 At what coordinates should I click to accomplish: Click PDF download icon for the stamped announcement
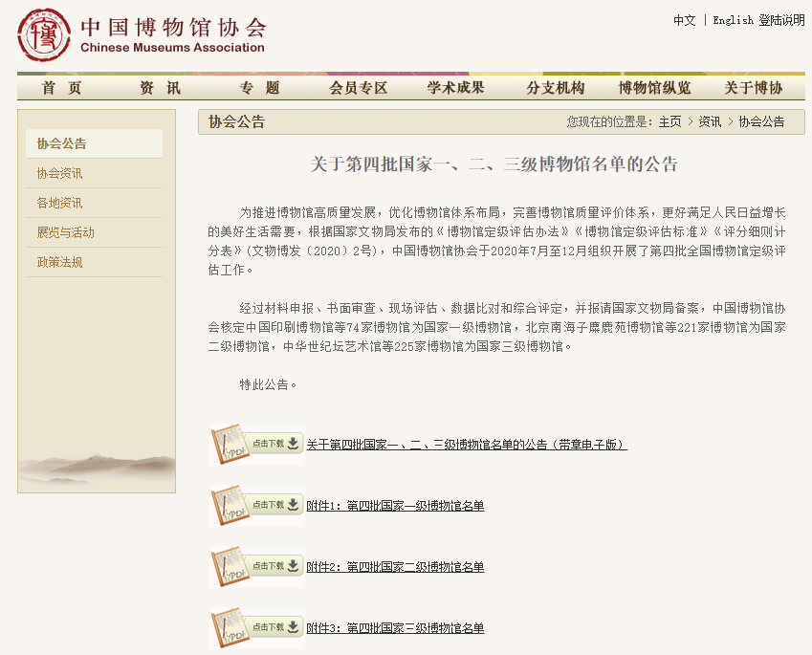point(256,445)
